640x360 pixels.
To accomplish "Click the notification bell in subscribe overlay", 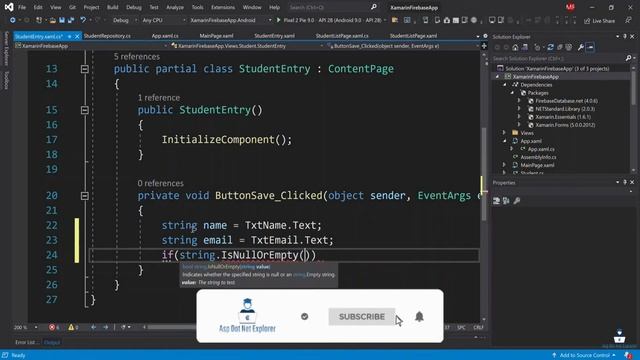I will point(419,317).
